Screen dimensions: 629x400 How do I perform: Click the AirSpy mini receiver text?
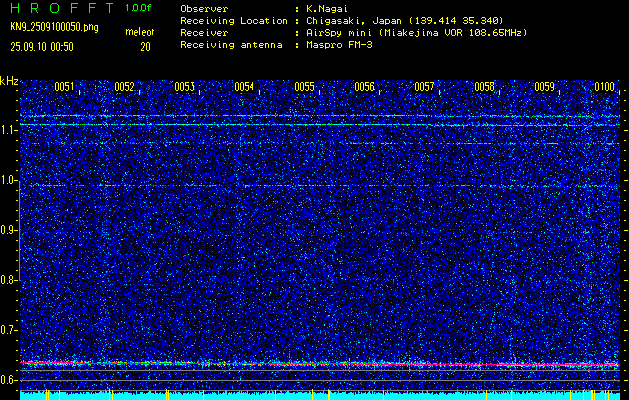tap(416, 33)
